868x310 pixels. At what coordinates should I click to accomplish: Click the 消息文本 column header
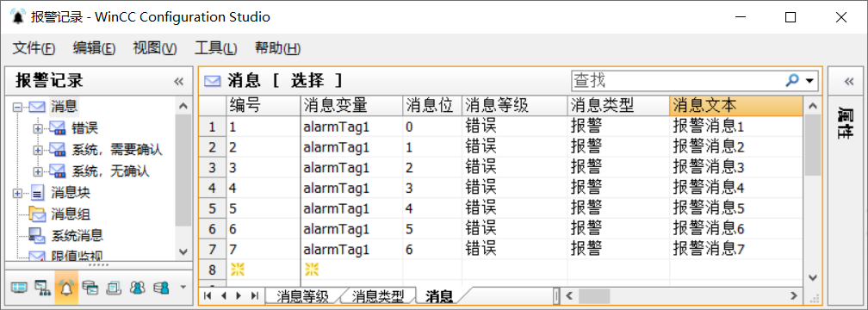pos(735,105)
